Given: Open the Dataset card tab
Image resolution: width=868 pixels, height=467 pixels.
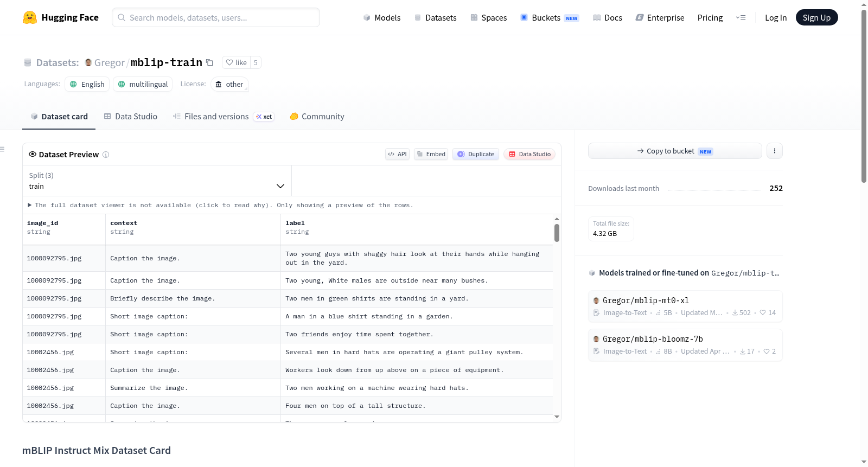Looking at the screenshot, I should point(59,117).
